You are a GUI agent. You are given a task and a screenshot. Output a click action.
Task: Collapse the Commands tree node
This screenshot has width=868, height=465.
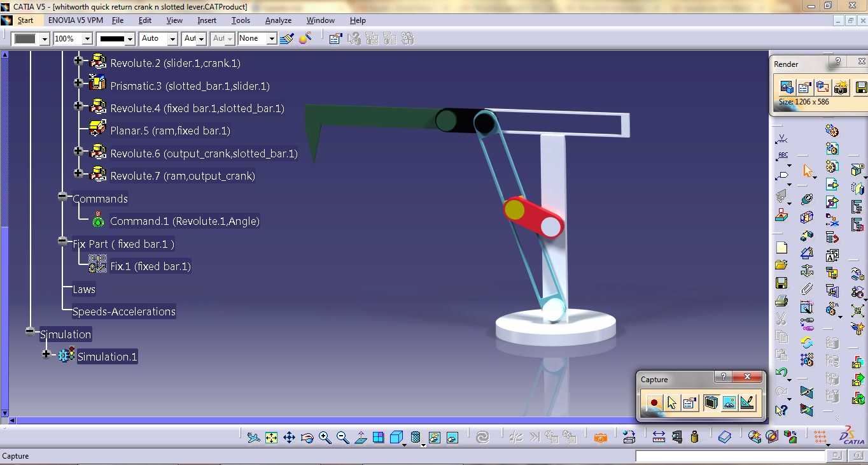point(62,196)
